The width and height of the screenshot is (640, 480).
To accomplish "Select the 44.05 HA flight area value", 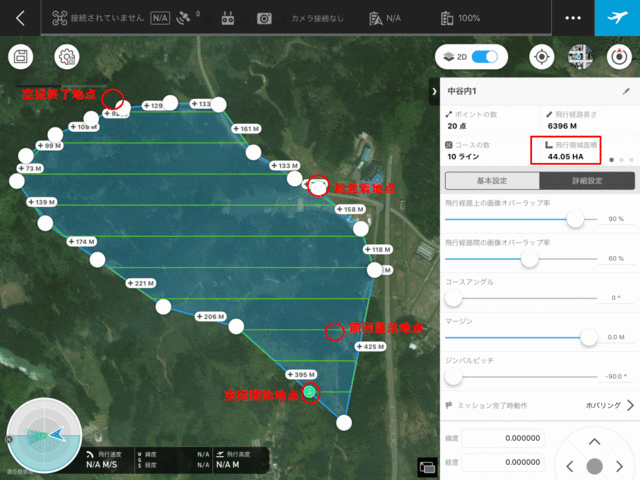I will tap(565, 157).
